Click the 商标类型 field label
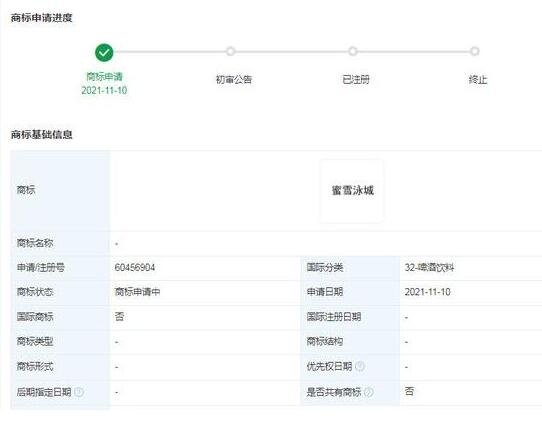Viewport: 542px width, 421px height. click(x=35, y=342)
